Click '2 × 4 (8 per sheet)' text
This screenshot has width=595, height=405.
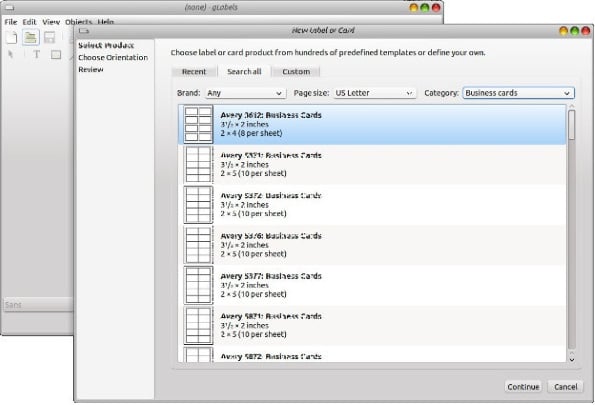(251, 133)
